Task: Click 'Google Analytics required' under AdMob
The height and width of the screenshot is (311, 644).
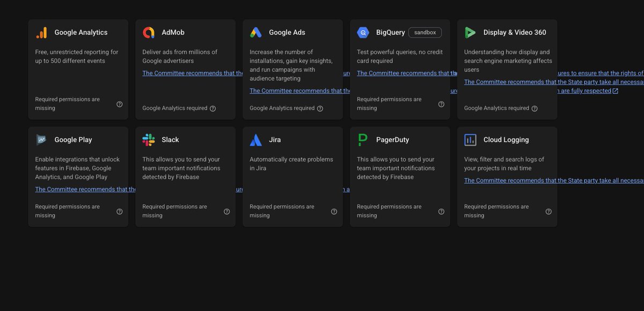Action: tap(174, 109)
